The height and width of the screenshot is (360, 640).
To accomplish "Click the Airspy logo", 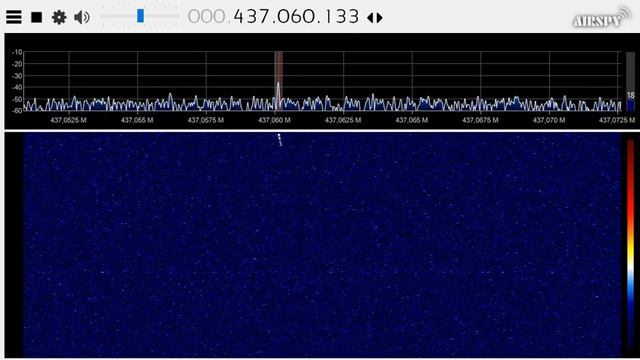I will pyautogui.click(x=601, y=18).
